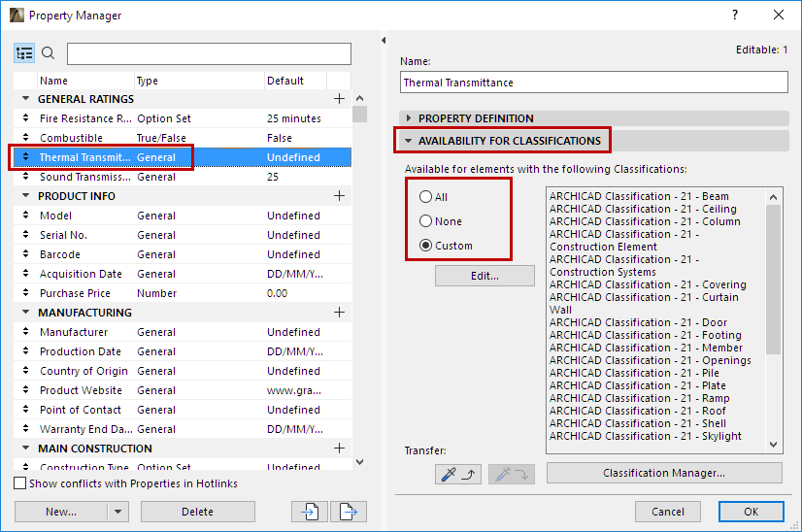Collapse the left panel with the arrow

pos(384,41)
